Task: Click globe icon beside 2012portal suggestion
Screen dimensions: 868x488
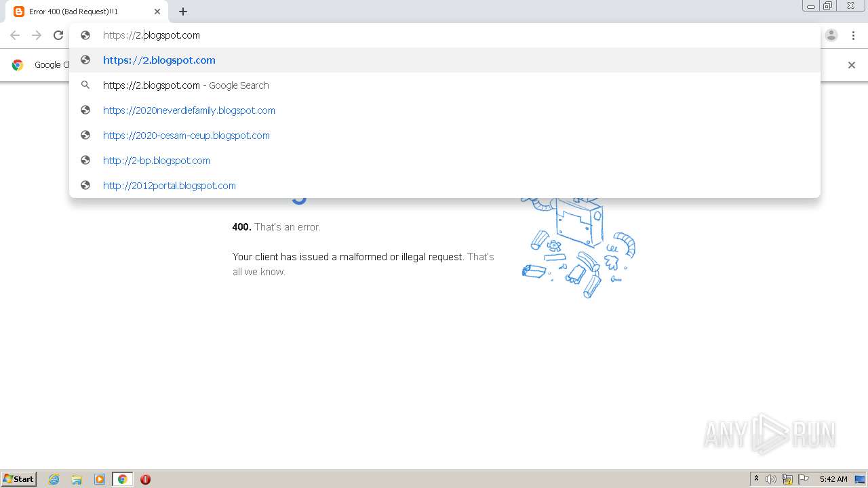Action: (x=85, y=185)
